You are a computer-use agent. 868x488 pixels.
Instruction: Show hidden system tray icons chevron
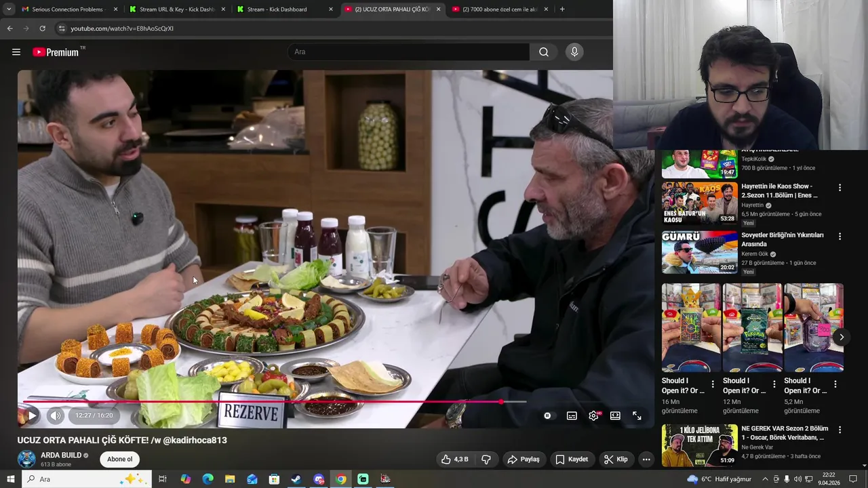[765, 479]
